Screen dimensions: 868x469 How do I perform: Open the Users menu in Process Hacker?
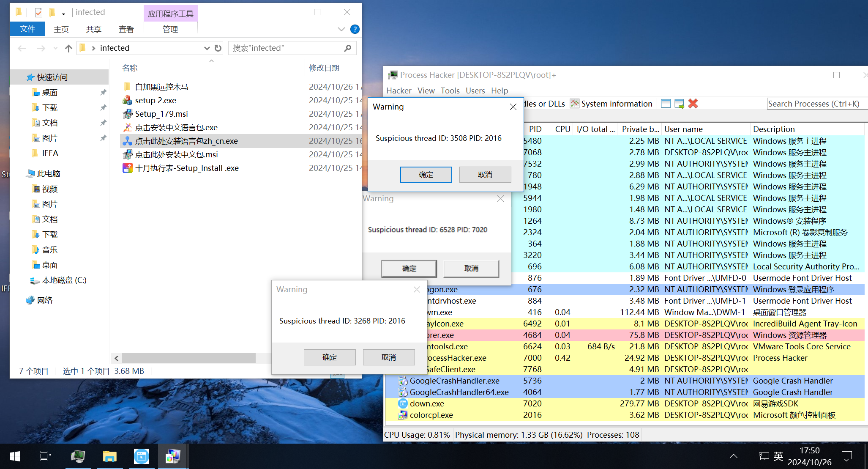475,91
